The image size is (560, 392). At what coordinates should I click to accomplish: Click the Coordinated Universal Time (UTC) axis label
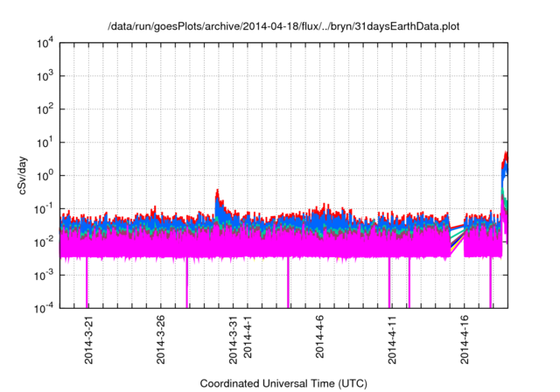(x=283, y=383)
